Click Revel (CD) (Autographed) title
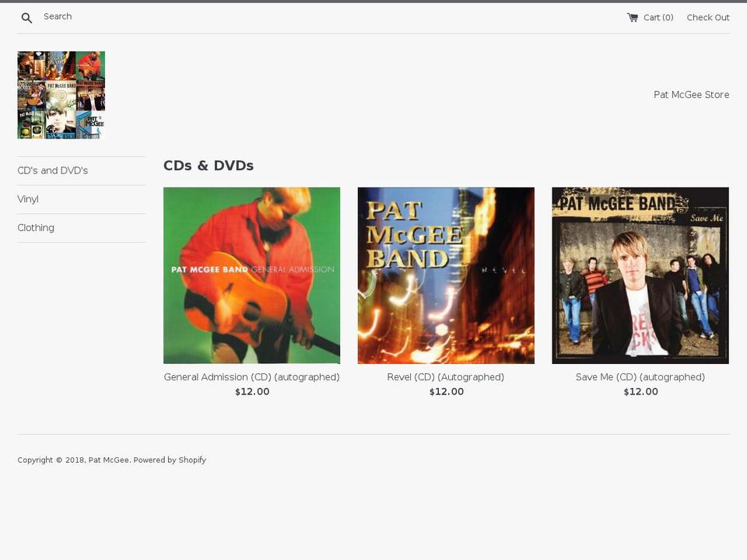 (x=446, y=377)
